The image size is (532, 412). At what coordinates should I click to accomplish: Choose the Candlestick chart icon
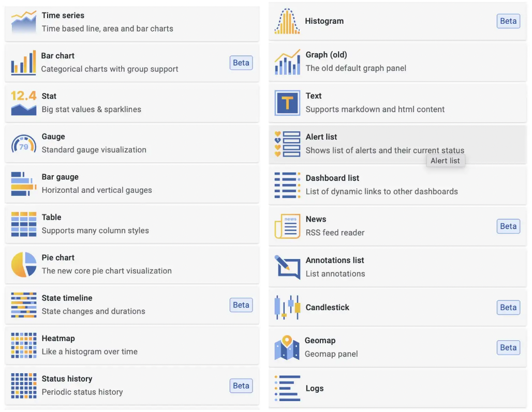287,307
